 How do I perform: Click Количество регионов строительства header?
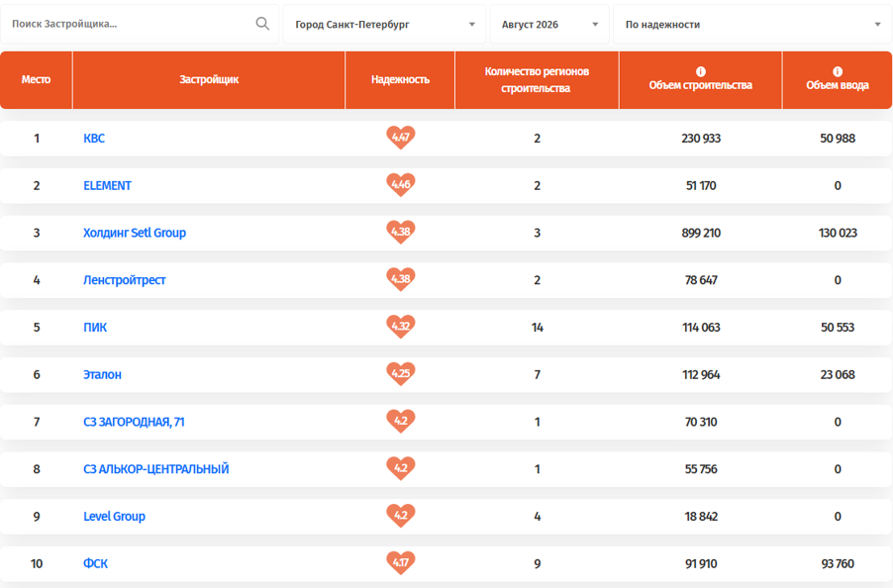pos(537,80)
